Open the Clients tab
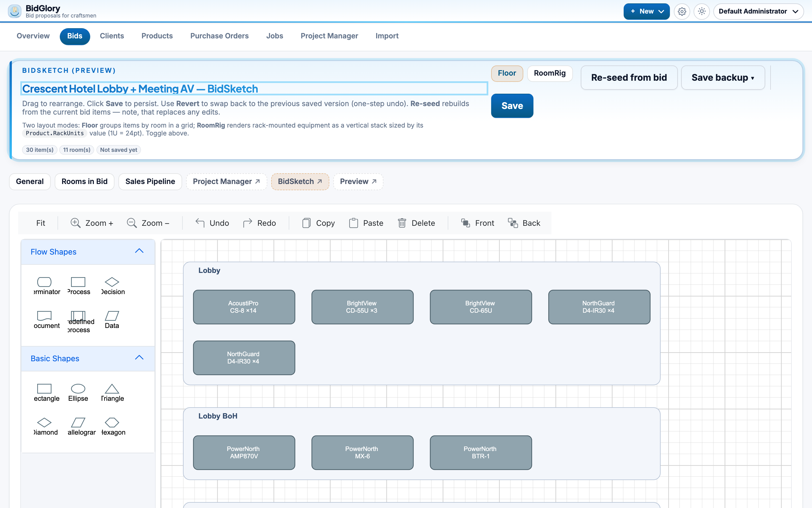The width and height of the screenshot is (812, 508). (112, 36)
